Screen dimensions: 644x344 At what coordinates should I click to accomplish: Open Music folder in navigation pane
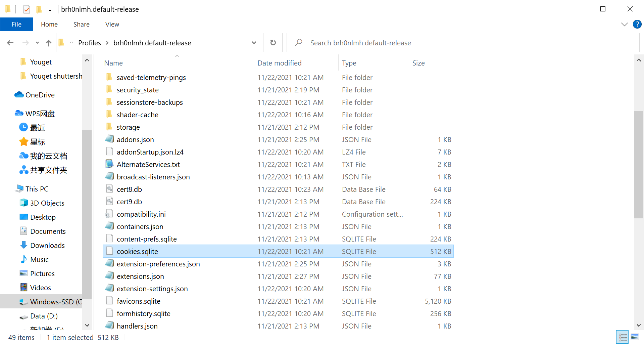pyautogui.click(x=39, y=260)
